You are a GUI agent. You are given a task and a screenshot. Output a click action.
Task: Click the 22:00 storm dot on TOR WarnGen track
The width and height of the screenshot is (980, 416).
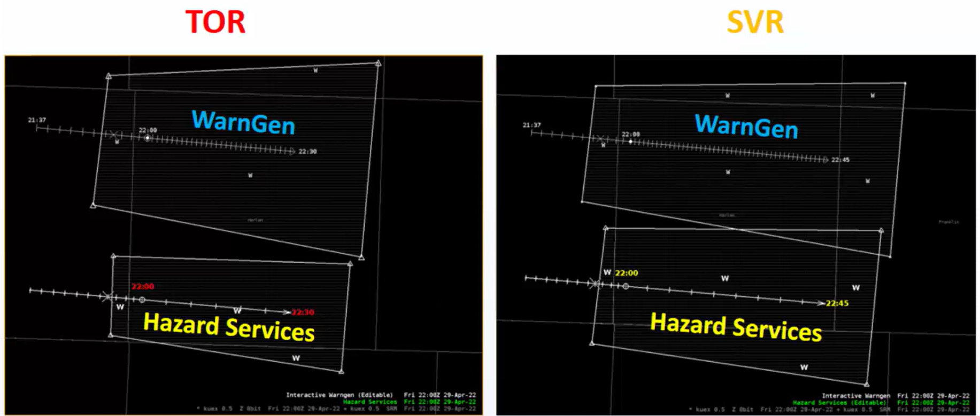[x=148, y=138]
